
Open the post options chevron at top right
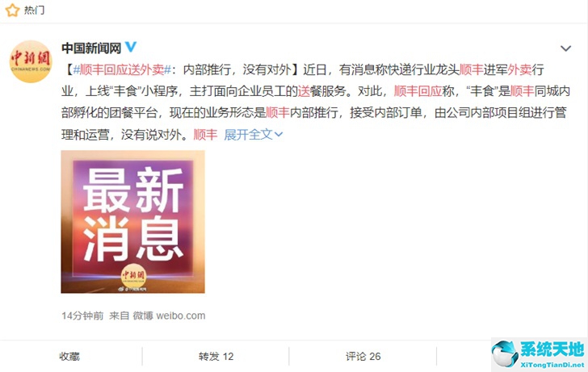565,48
